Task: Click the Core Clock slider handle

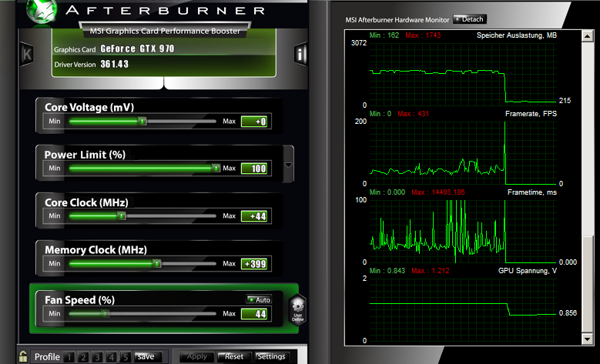Action: [121, 215]
